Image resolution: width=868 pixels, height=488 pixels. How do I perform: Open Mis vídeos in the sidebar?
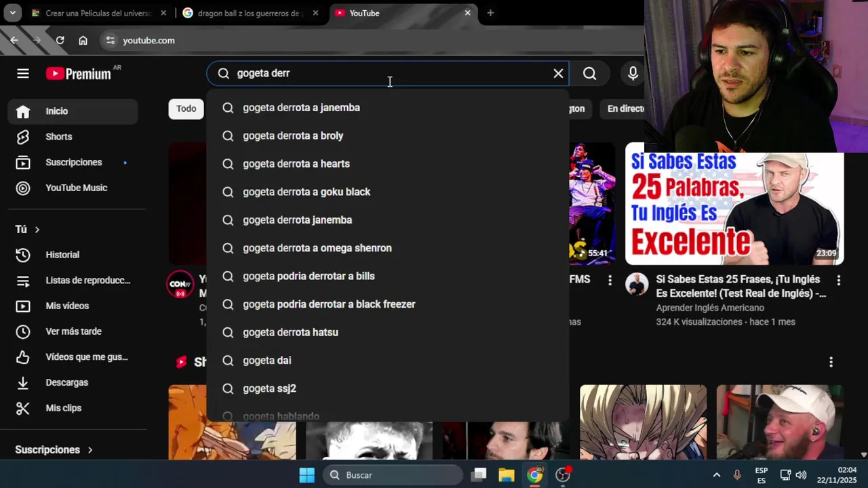tap(73, 306)
